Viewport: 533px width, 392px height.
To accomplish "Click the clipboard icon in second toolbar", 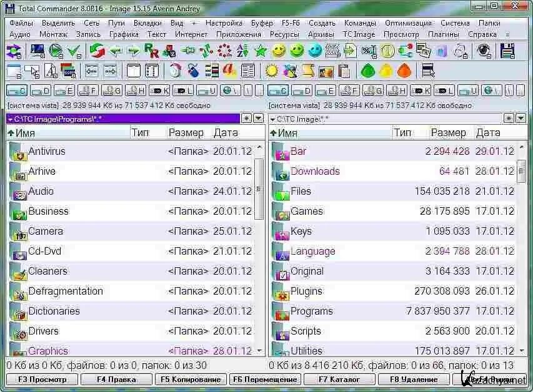I will point(344,71).
